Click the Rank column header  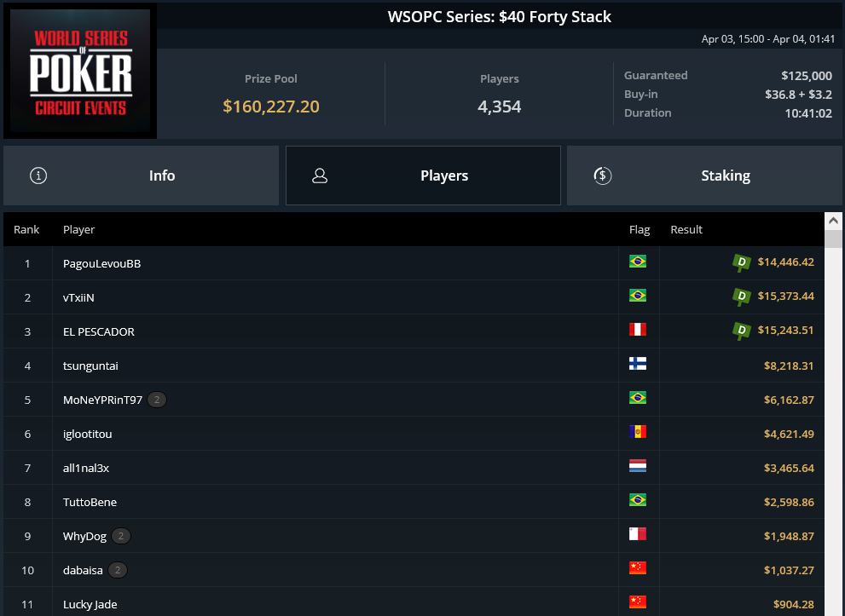coord(26,229)
